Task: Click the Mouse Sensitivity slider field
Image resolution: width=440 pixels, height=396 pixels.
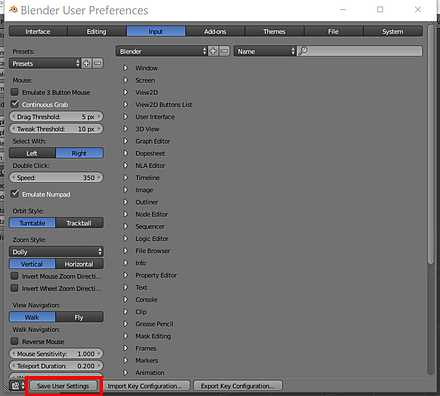Action: tap(56, 353)
